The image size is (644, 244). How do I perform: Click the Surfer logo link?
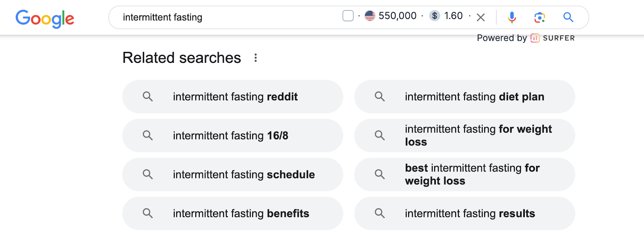coord(553,38)
